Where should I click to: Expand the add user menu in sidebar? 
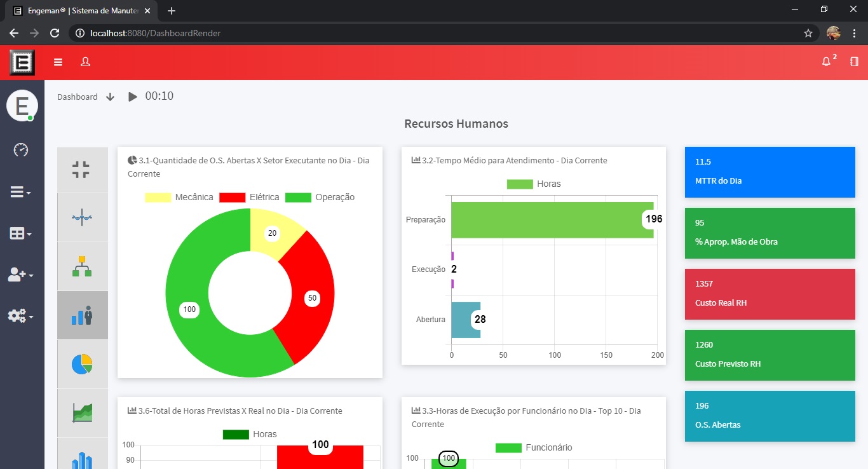coord(20,275)
